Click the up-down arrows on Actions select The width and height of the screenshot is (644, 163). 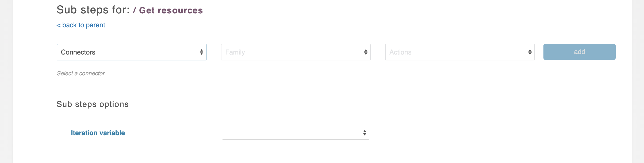530,52
